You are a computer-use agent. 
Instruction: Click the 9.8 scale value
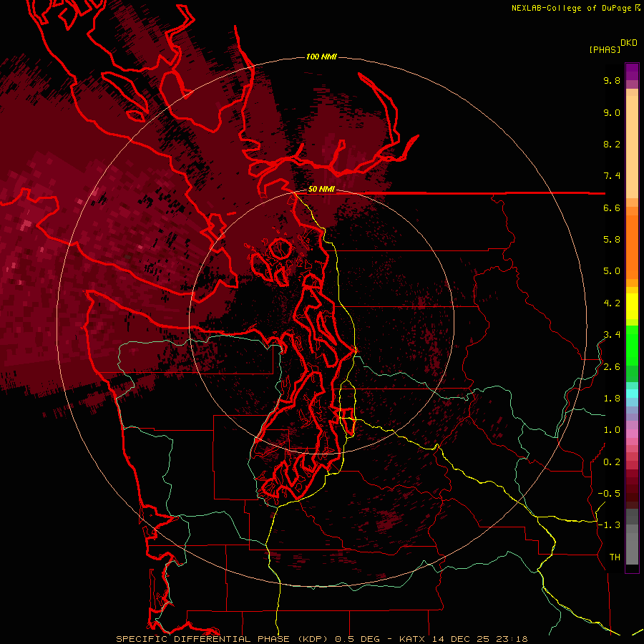click(x=612, y=80)
